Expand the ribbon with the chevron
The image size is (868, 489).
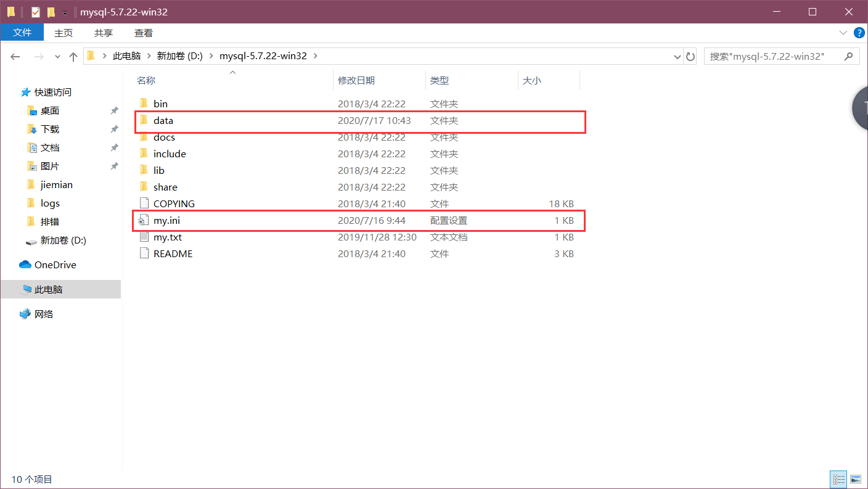point(843,33)
